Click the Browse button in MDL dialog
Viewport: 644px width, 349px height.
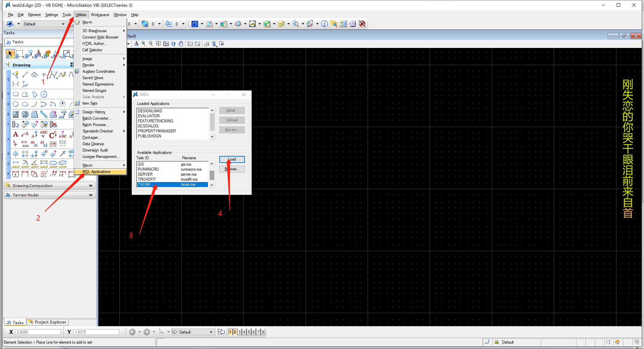point(232,169)
